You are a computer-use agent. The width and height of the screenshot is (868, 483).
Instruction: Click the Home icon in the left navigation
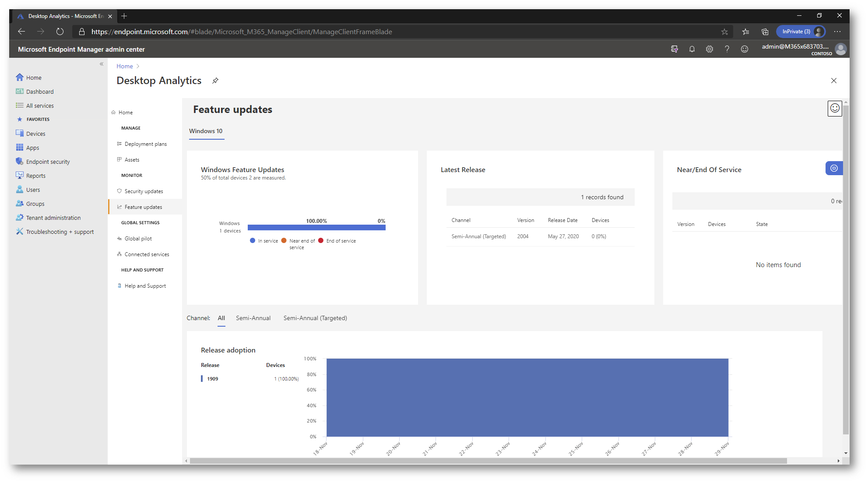click(20, 78)
